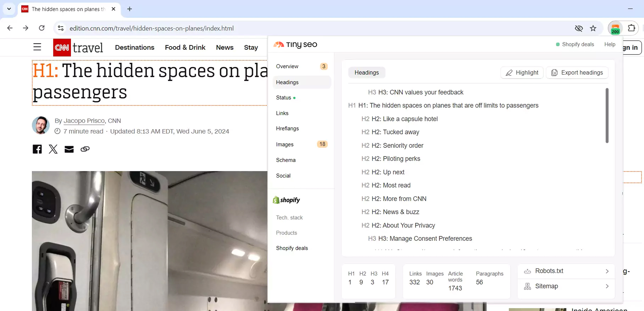Click the headings list scrollbar
Viewport: 644px width, 311px height.
click(x=607, y=115)
